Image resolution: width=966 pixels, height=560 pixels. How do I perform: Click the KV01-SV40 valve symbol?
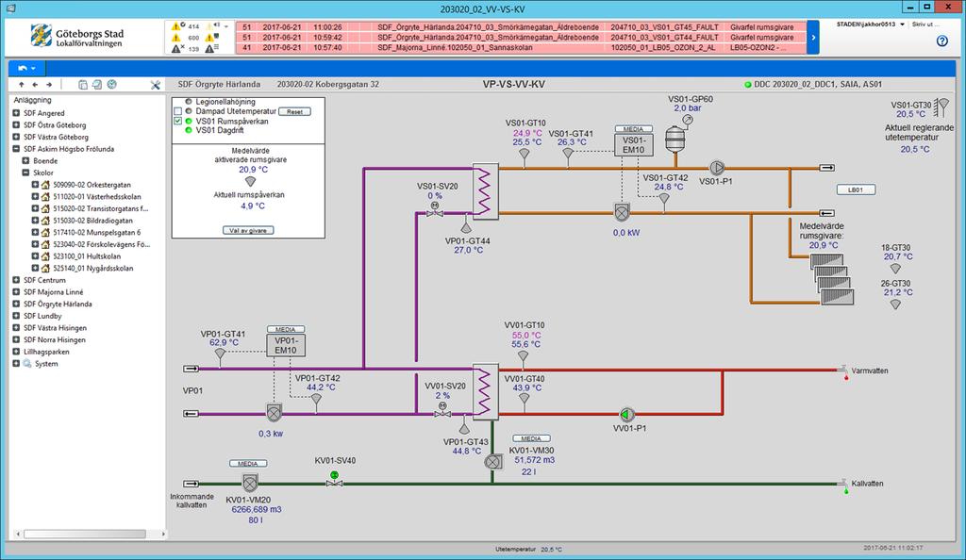coord(335,479)
